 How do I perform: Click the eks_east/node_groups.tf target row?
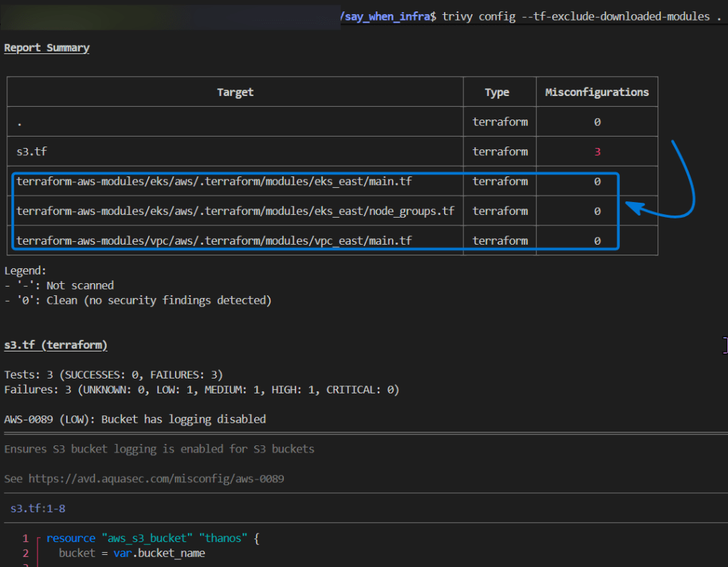coord(235,211)
